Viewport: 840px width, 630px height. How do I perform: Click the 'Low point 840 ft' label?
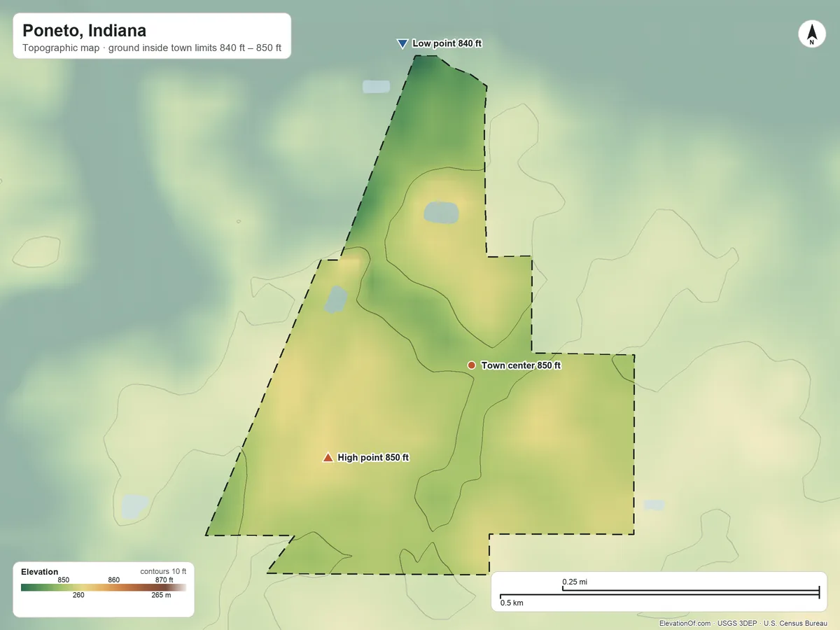click(447, 43)
